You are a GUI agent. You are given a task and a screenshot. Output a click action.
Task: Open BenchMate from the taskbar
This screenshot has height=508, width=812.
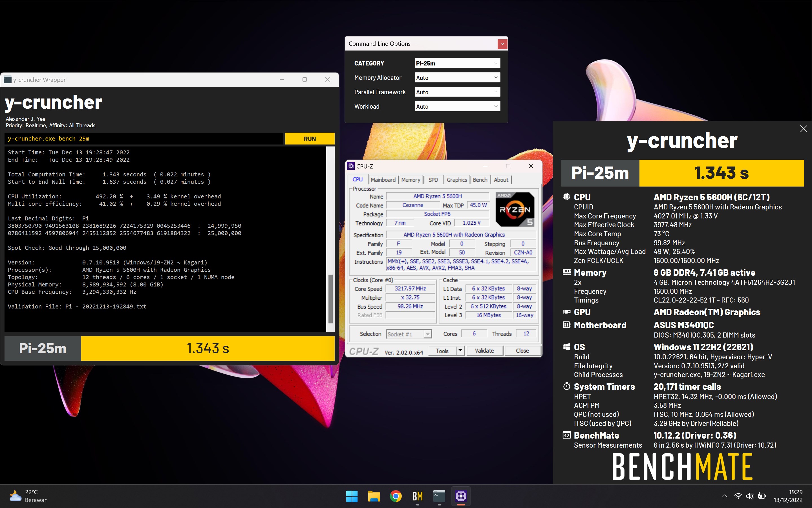pyautogui.click(x=417, y=496)
